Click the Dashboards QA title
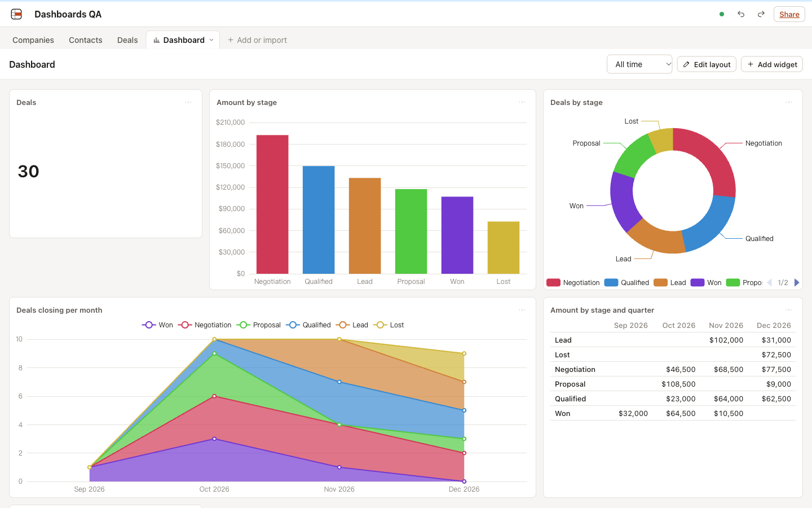Screen dimensions: 812x508 pos(68,14)
